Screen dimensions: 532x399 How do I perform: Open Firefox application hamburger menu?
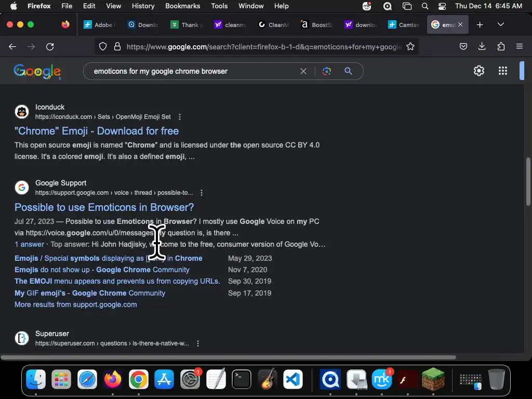tap(519, 46)
